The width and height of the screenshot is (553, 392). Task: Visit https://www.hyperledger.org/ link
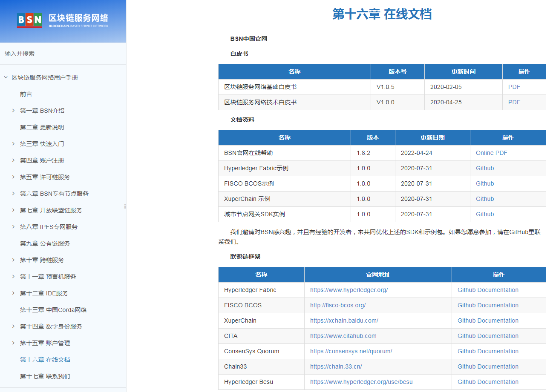click(349, 290)
